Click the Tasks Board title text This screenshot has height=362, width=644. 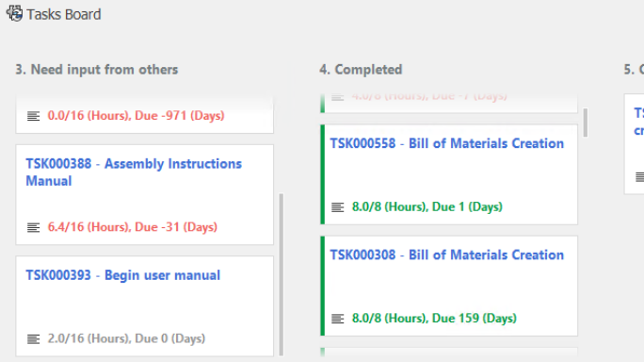64,14
